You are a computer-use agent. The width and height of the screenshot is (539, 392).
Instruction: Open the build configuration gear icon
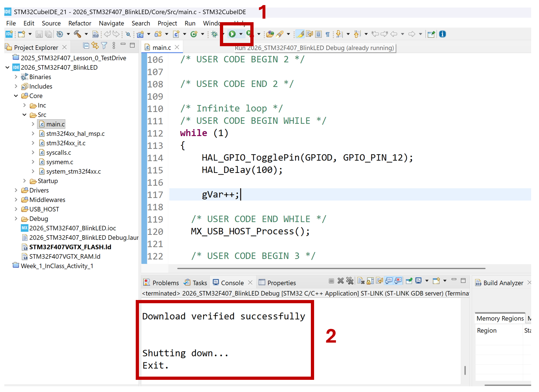pyautogui.click(x=59, y=34)
